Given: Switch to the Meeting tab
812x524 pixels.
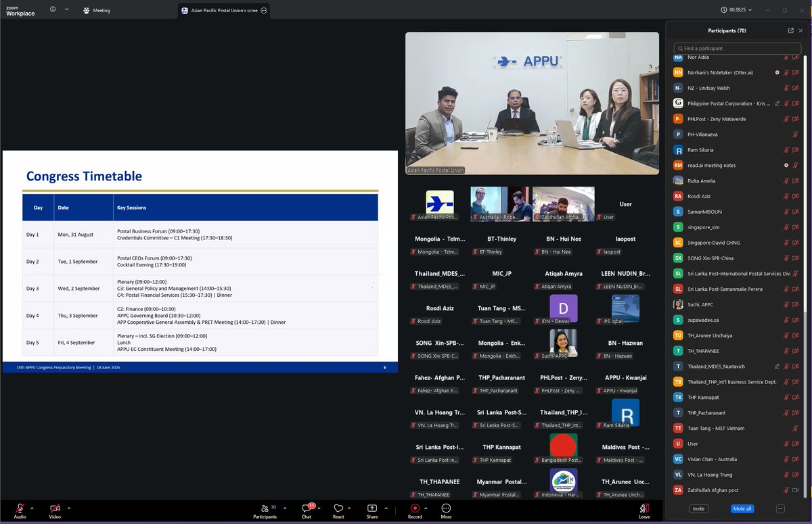Looking at the screenshot, I should pos(96,10).
